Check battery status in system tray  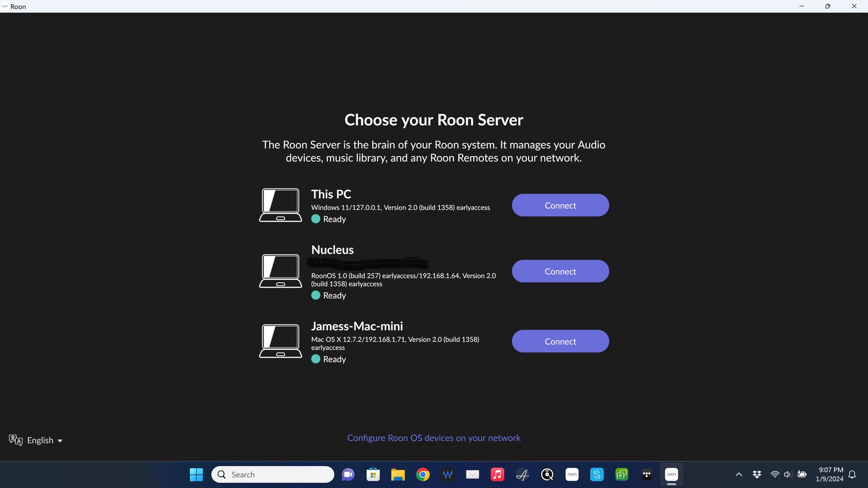[802, 474]
